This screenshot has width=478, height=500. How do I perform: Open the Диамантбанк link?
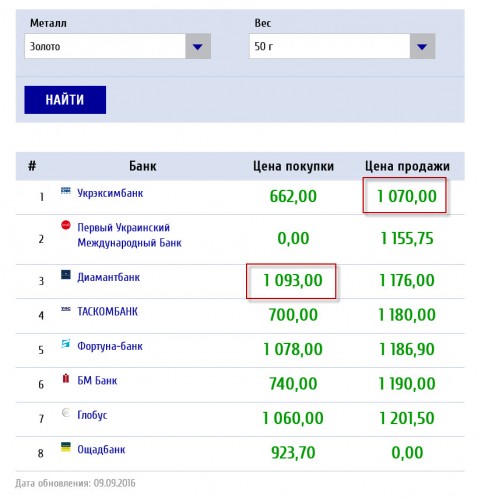109,277
